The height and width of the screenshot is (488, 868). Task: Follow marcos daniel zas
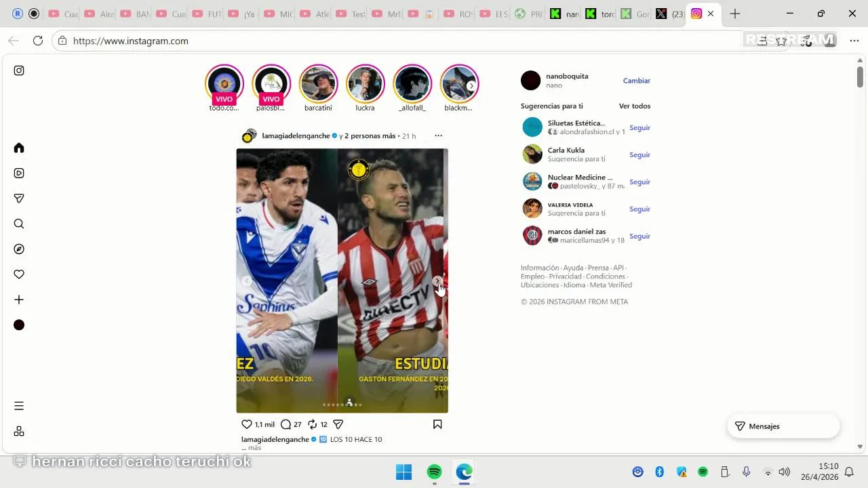(x=639, y=236)
